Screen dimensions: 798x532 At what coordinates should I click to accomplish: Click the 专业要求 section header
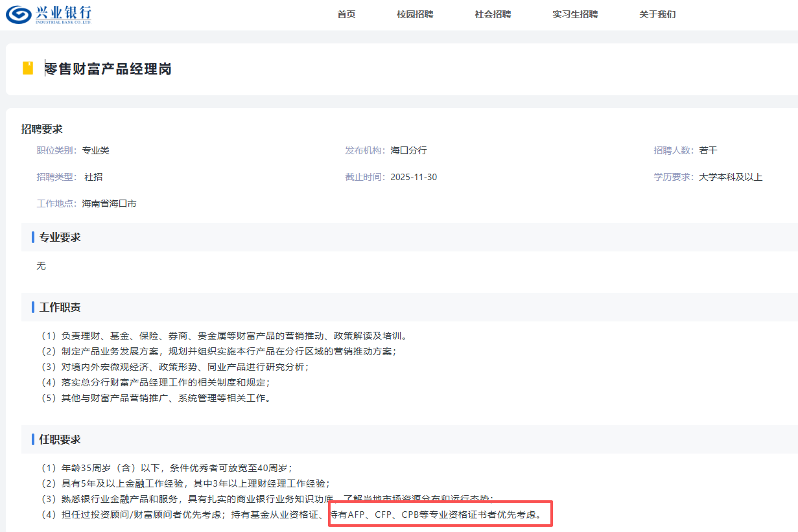click(x=60, y=237)
